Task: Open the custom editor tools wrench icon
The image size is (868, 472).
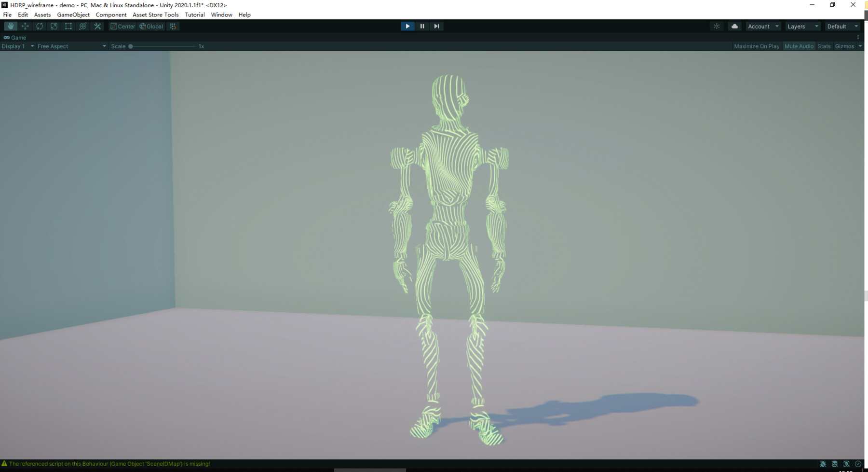Action: [97, 26]
